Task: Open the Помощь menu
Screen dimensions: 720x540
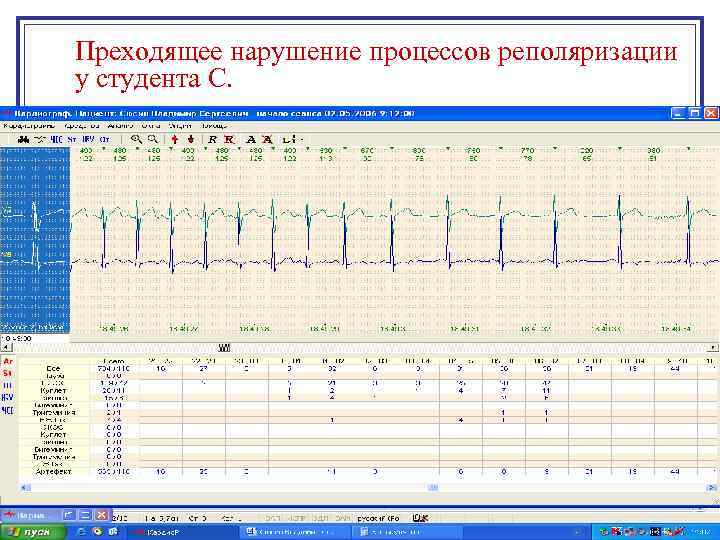Action: (x=214, y=126)
